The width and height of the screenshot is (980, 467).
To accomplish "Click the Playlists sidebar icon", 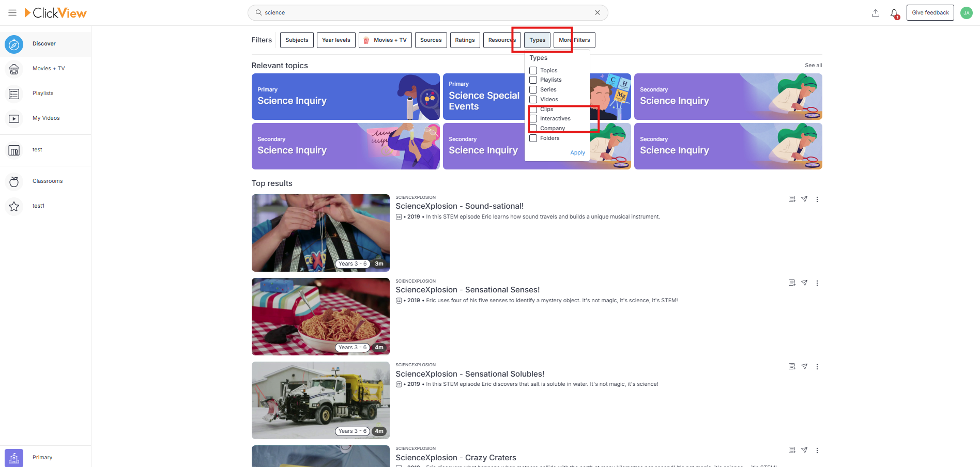I will coord(14,94).
